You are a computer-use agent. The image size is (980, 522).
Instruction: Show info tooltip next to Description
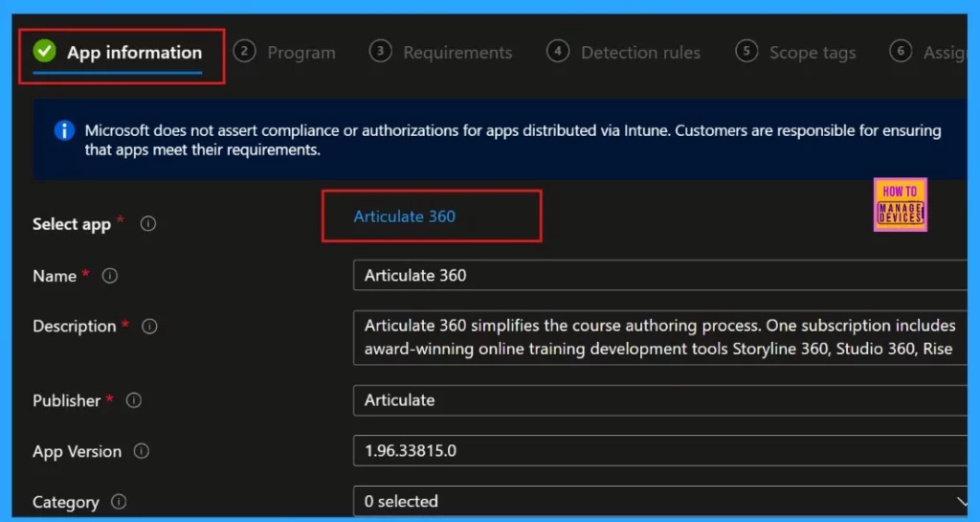(149, 327)
